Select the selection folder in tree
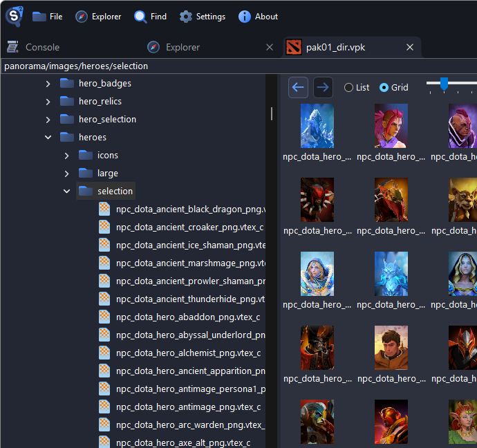 tap(106, 191)
